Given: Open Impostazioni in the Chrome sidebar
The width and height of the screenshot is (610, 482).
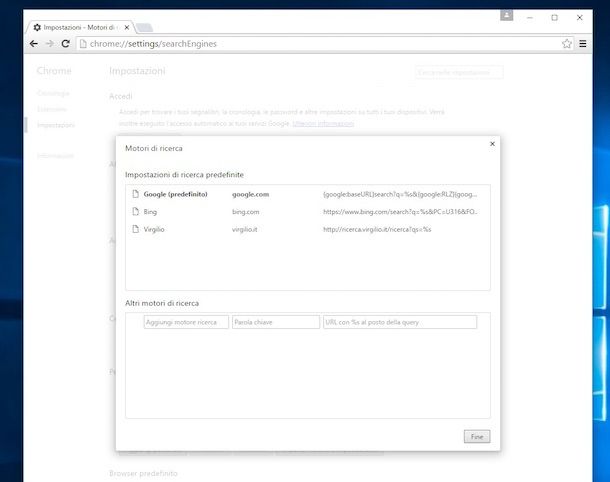Looking at the screenshot, I should tap(56, 125).
